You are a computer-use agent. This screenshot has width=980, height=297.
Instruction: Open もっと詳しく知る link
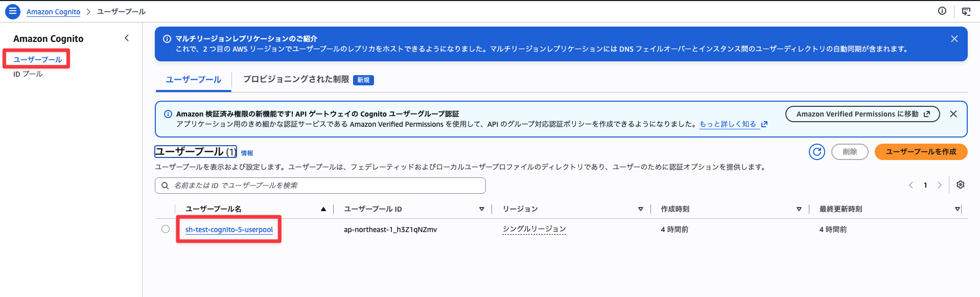tap(733, 124)
